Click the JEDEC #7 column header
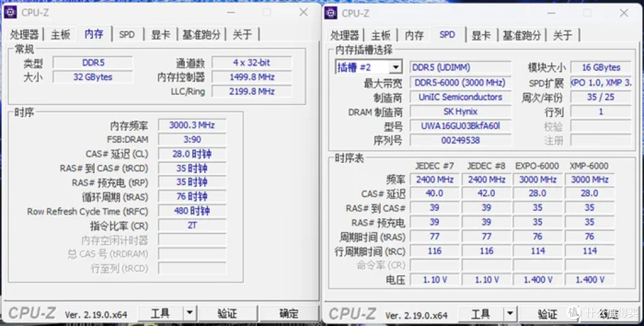The image size is (644, 326). point(435,166)
